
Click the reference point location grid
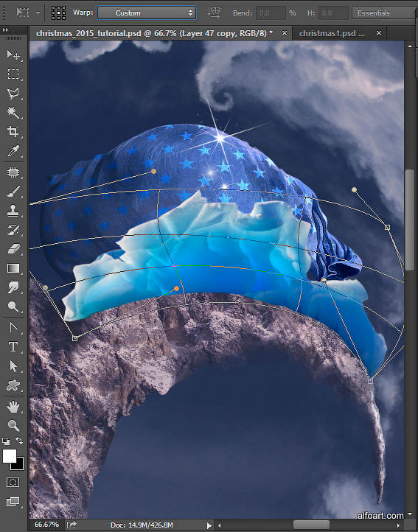point(58,13)
